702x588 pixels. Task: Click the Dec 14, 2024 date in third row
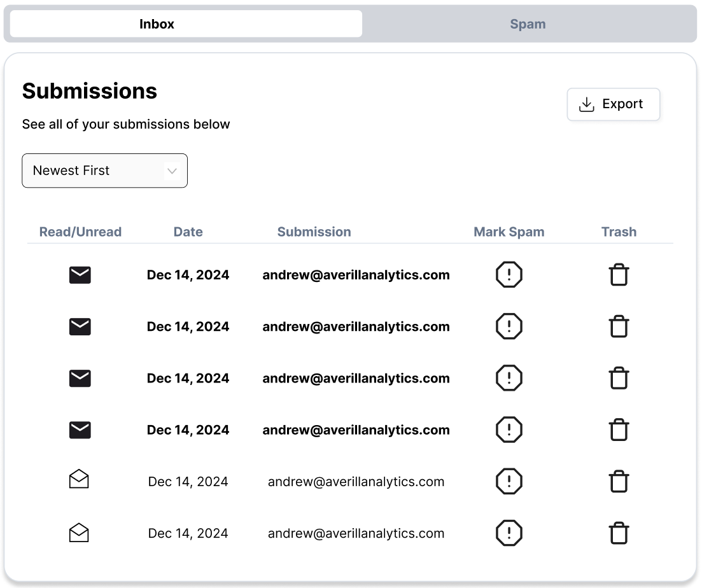(x=188, y=378)
